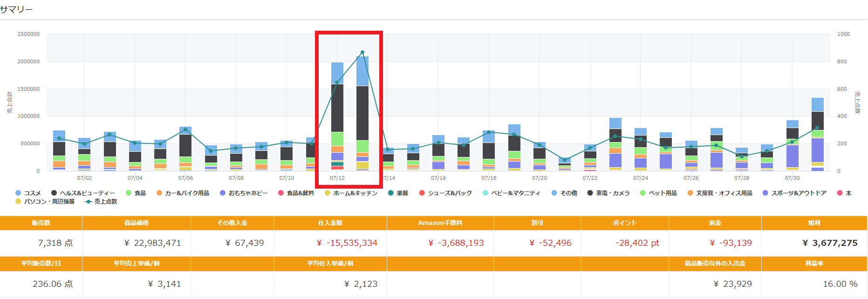
Task: Click the 利益率 header cell
Action: pos(814,264)
